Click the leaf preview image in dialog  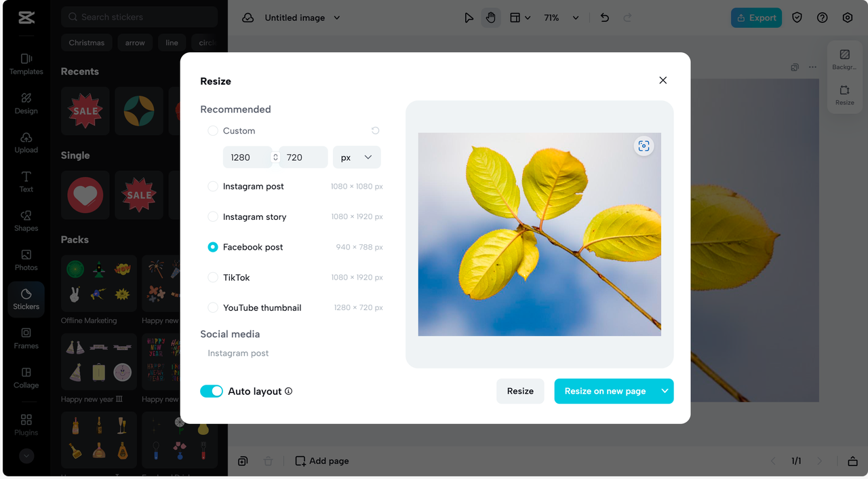tap(539, 234)
